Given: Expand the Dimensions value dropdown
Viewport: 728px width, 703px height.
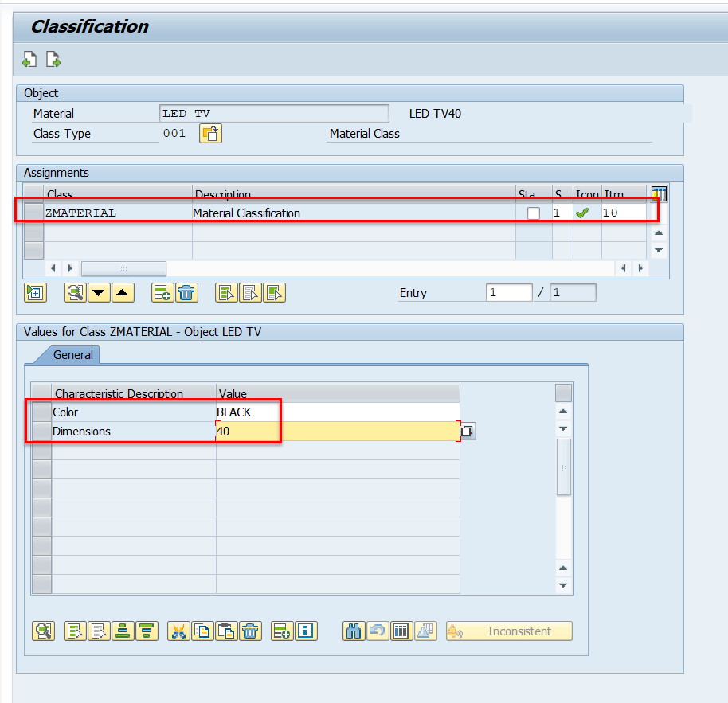Looking at the screenshot, I should pyautogui.click(x=467, y=431).
